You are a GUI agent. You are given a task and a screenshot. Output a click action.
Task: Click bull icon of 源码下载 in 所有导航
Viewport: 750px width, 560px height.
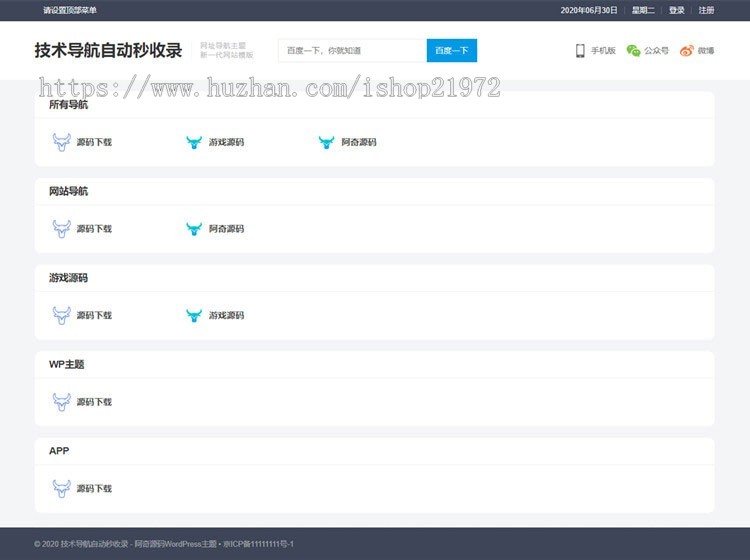coord(62,142)
